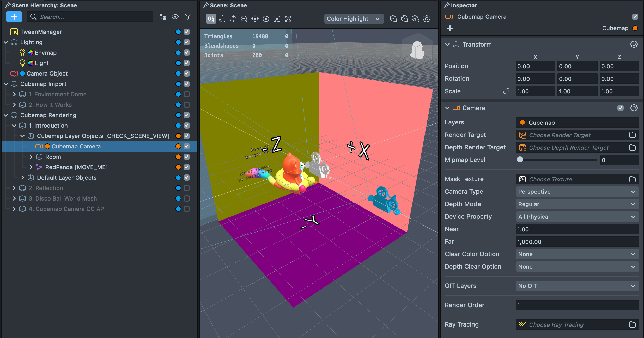Click the add component plus button
The width and height of the screenshot is (644, 338).
coord(450,28)
